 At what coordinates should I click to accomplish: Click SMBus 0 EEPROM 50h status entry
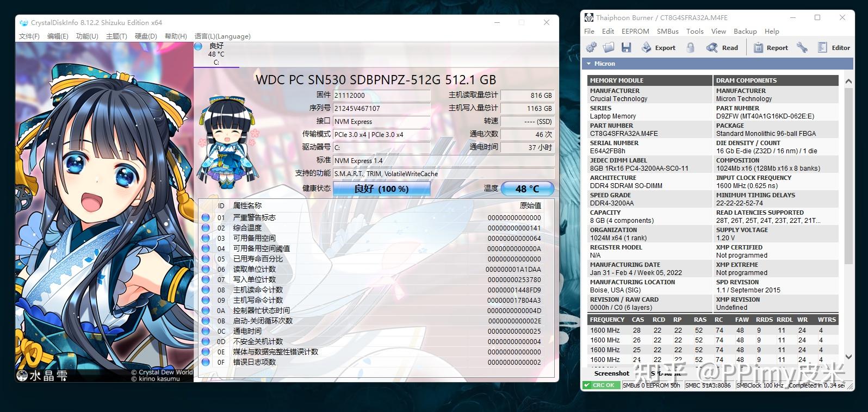(x=652, y=385)
